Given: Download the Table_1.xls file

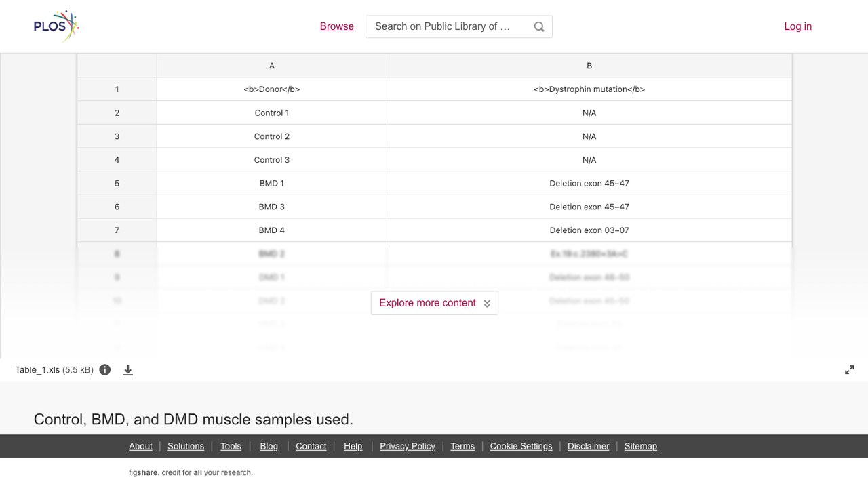Looking at the screenshot, I should coord(127,370).
